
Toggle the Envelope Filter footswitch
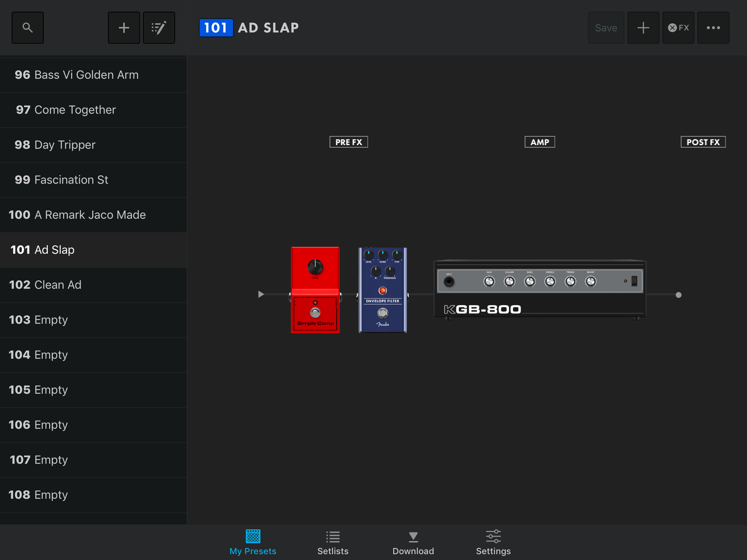(383, 313)
